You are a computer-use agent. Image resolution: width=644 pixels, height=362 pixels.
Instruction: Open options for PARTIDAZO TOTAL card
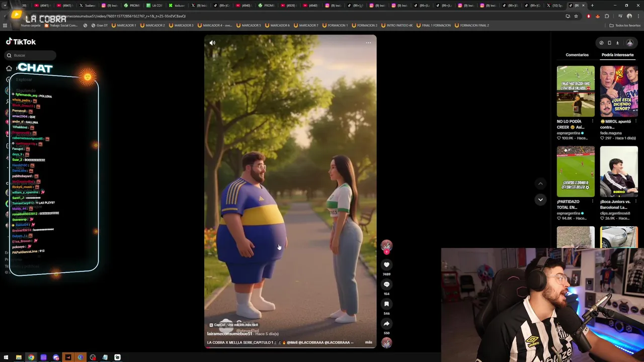(x=592, y=202)
